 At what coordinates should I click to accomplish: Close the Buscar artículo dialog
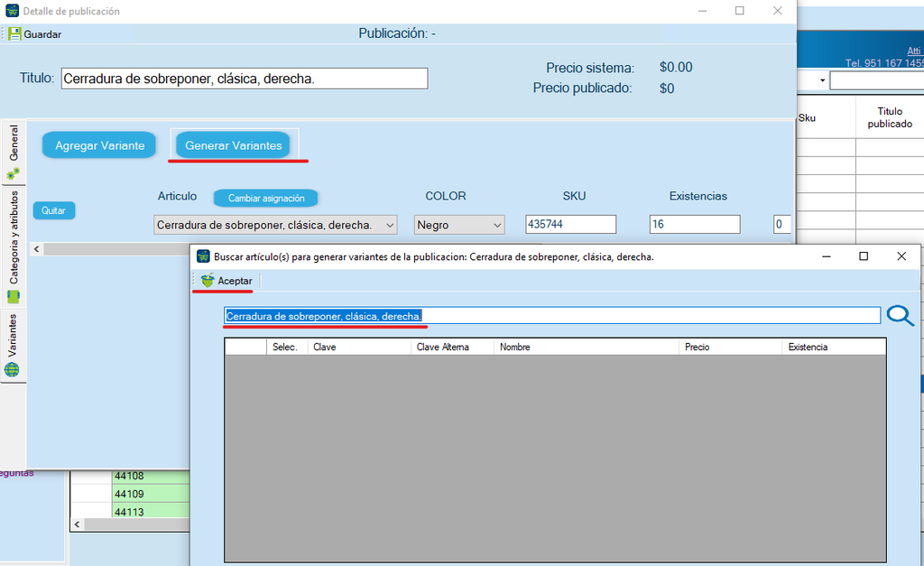(901, 255)
